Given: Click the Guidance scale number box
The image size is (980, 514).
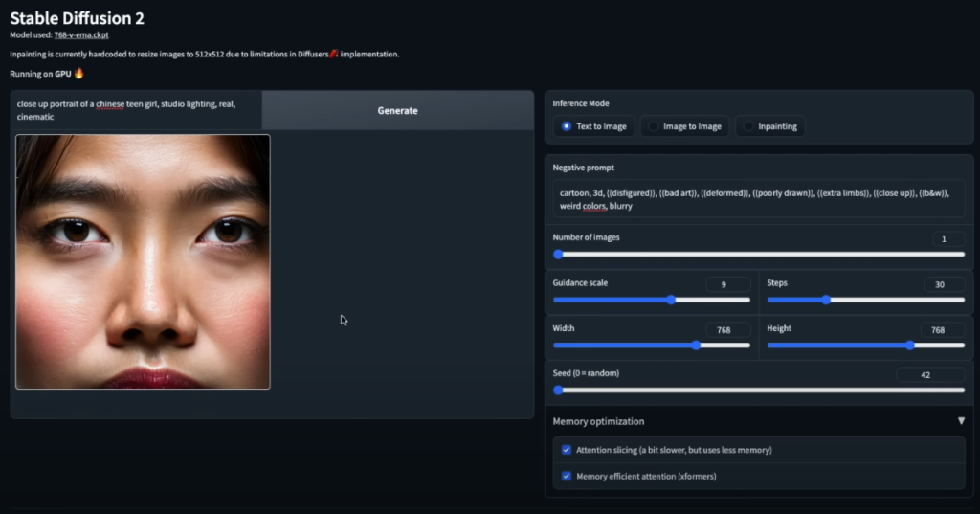Looking at the screenshot, I should pos(726,284).
